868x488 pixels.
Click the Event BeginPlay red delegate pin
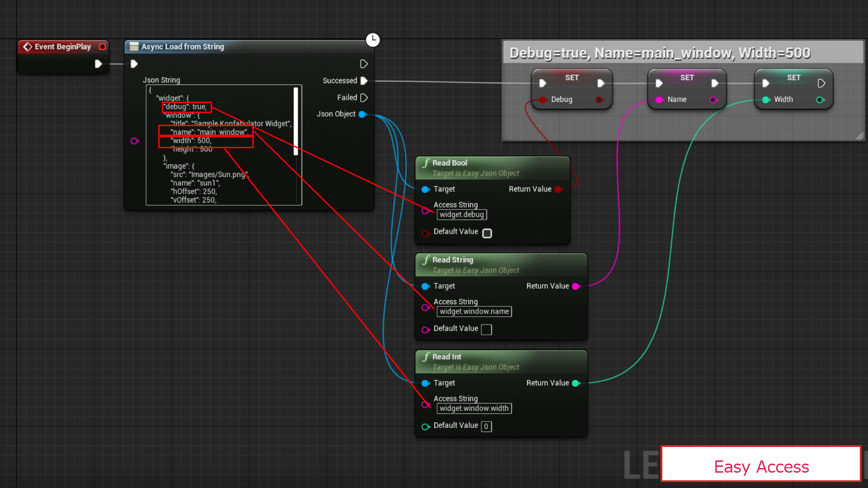click(x=103, y=47)
